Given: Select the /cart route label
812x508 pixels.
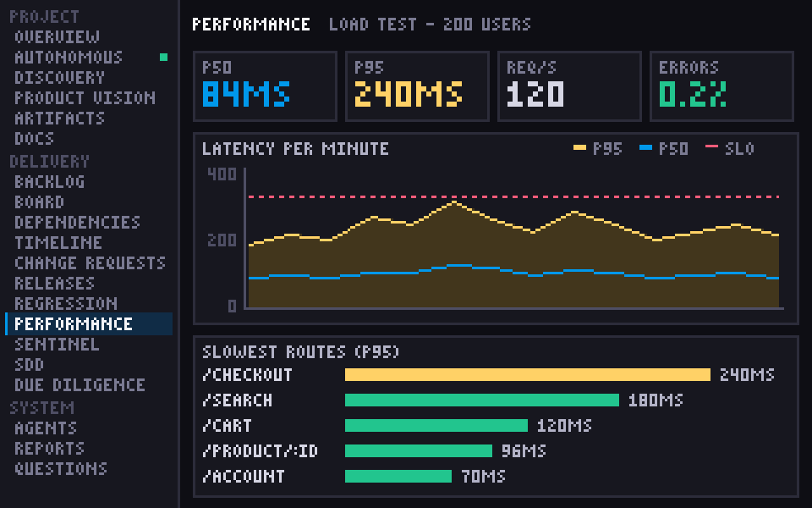Looking at the screenshot, I should (228, 426).
